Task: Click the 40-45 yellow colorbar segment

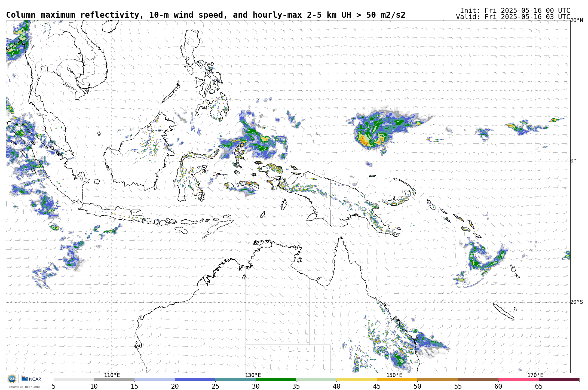Action: (357, 379)
